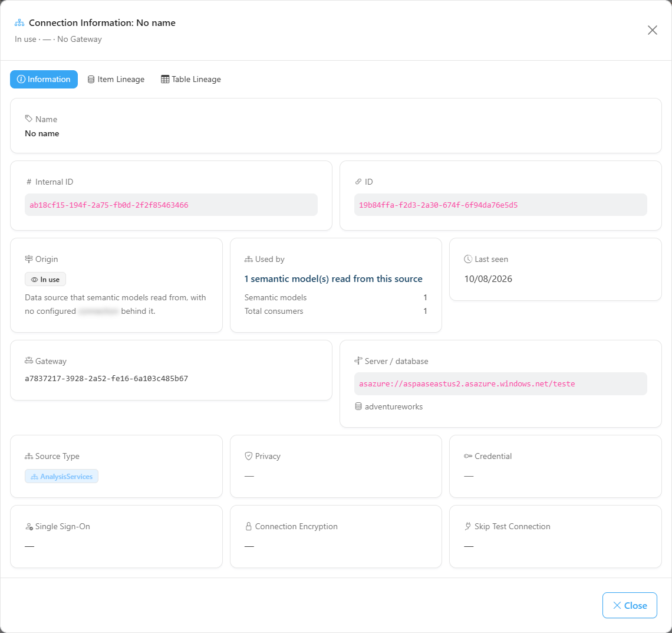The width and height of the screenshot is (672, 633).
Task: Click the user icon next to Single Sign-On
Action: point(29,527)
